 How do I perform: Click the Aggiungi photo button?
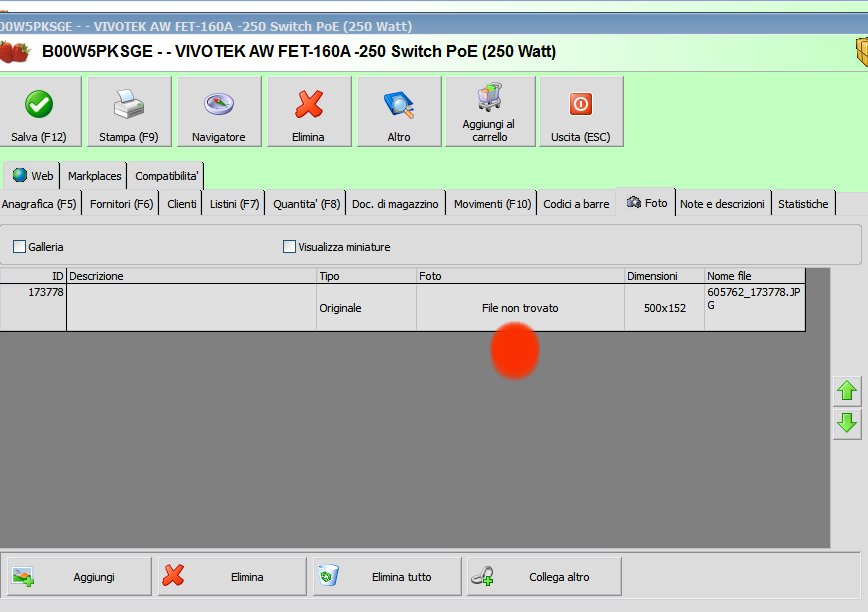pos(79,577)
